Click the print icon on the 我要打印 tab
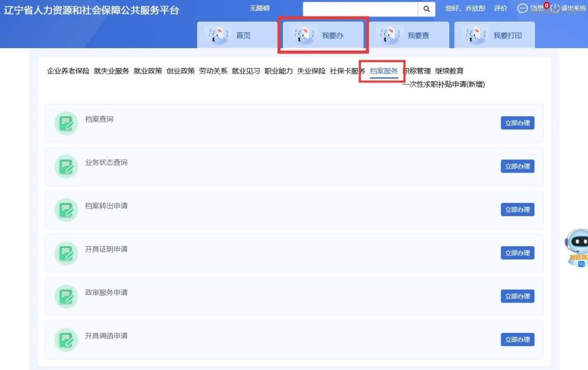588x370 pixels. [x=473, y=34]
